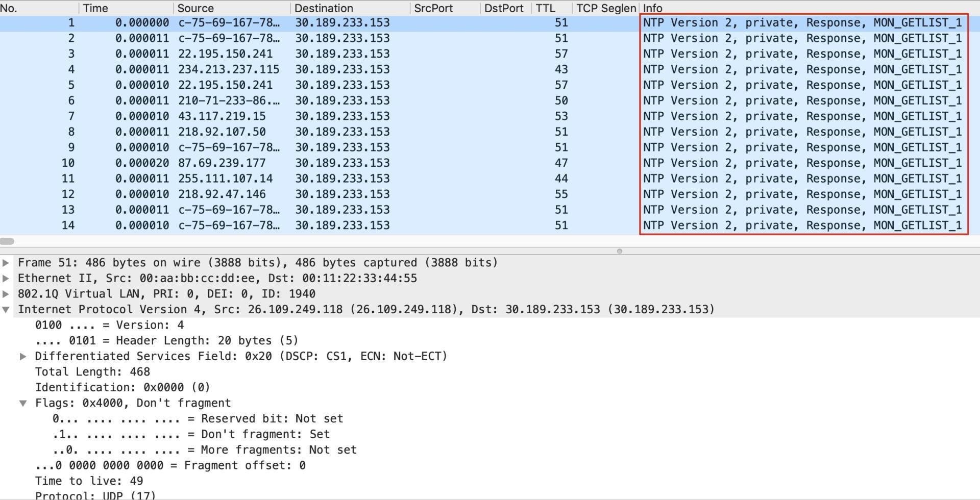Click the TTL column header
The height and width of the screenshot is (500, 980).
click(545, 8)
